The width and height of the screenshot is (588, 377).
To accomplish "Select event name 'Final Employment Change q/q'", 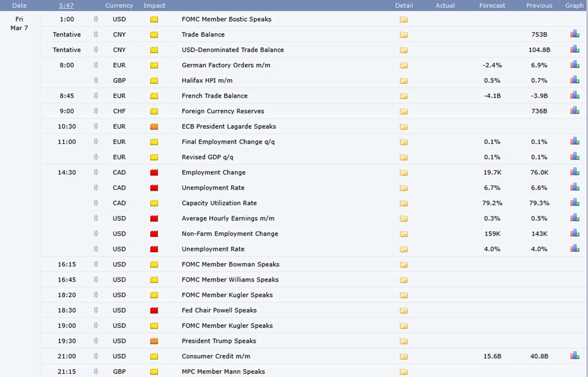I will point(228,142).
